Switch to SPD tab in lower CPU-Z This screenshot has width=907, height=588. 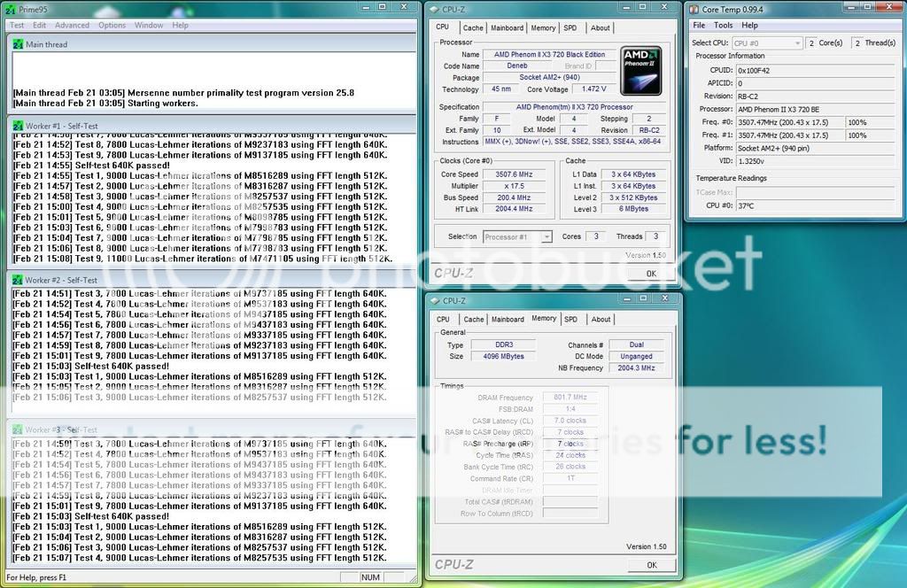point(571,319)
